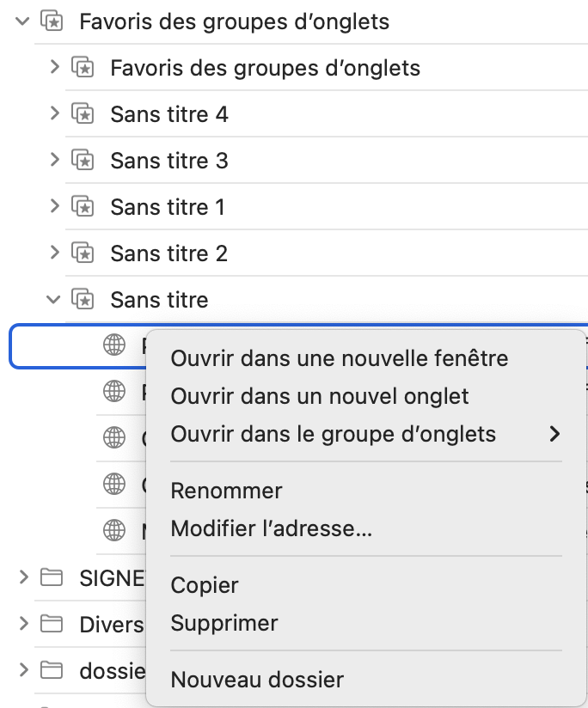Image resolution: width=588 pixels, height=708 pixels.
Task: Choose Ouvrir dans un nouvel onglet
Action: coord(320,396)
